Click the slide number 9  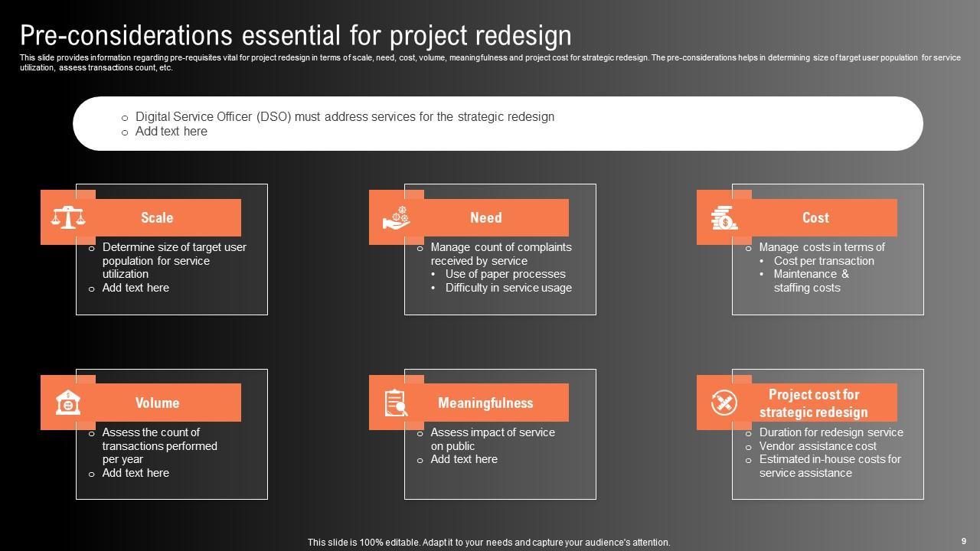pyautogui.click(x=963, y=540)
